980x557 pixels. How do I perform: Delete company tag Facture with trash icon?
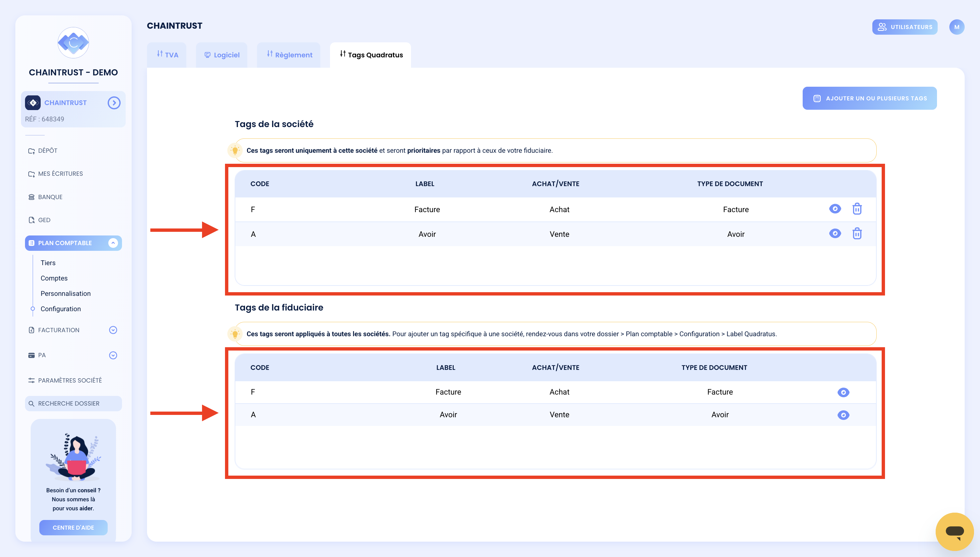click(857, 209)
